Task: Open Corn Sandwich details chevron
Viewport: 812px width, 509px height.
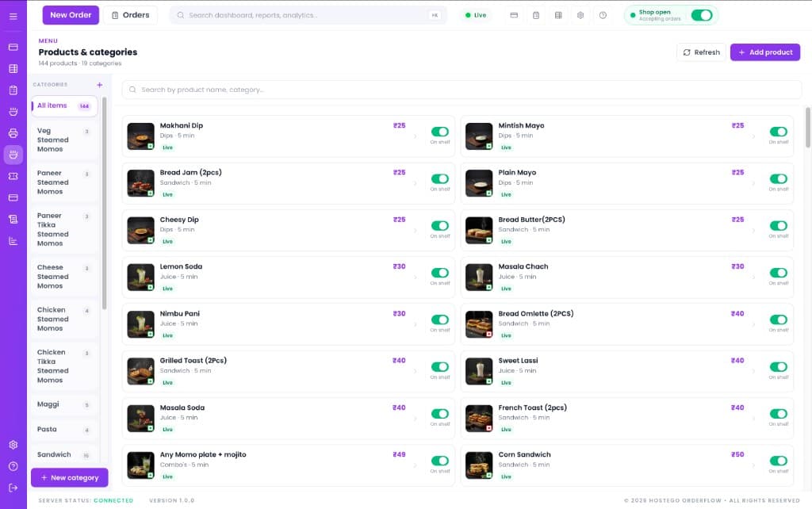Action: (753, 465)
